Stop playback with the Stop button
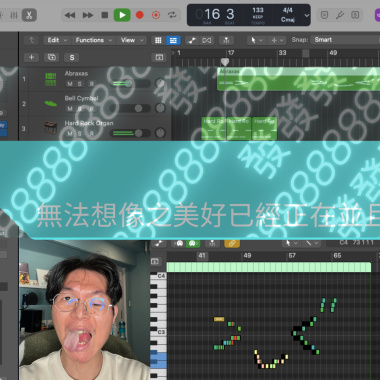This screenshot has height=380, width=380. 105,15
